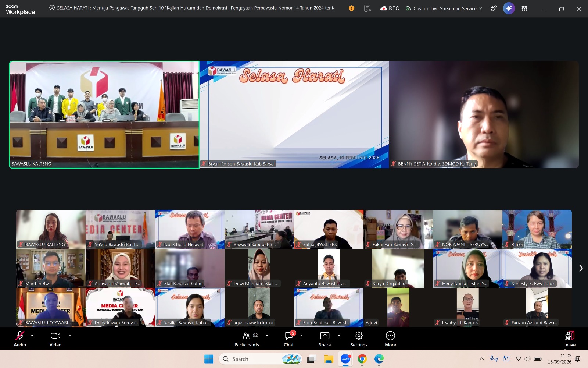Click the Zoom Workplace logo
Screen dimensions: 588x368
20,9
